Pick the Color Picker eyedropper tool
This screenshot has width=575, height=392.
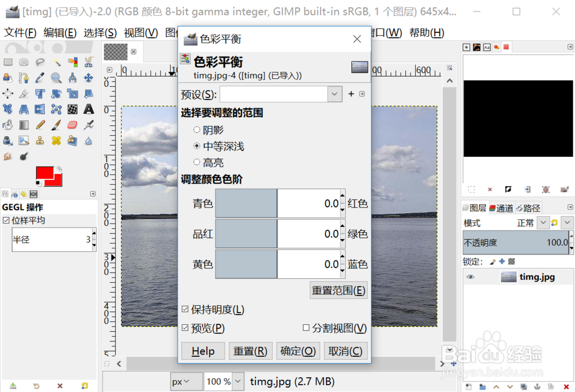[x=39, y=78]
